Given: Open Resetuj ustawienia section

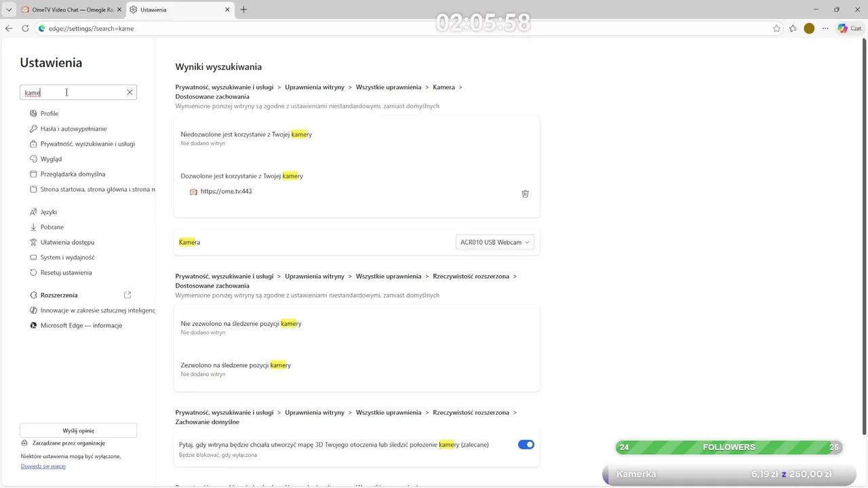Looking at the screenshot, I should 66,272.
